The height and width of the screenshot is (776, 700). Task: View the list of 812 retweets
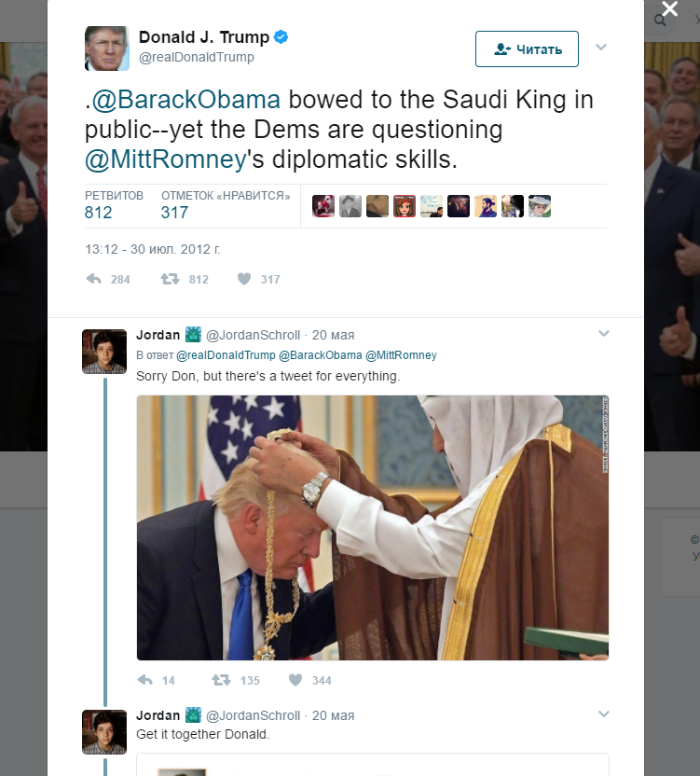coord(114,204)
